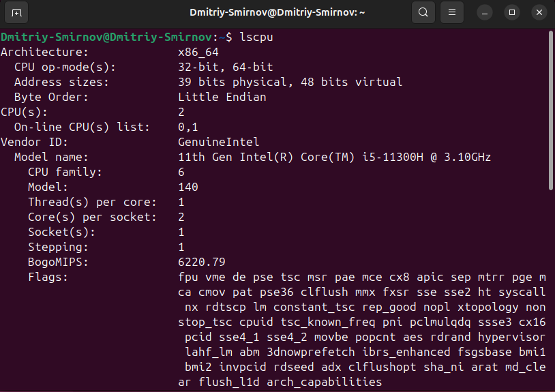Open terminal search

[x=423, y=13]
